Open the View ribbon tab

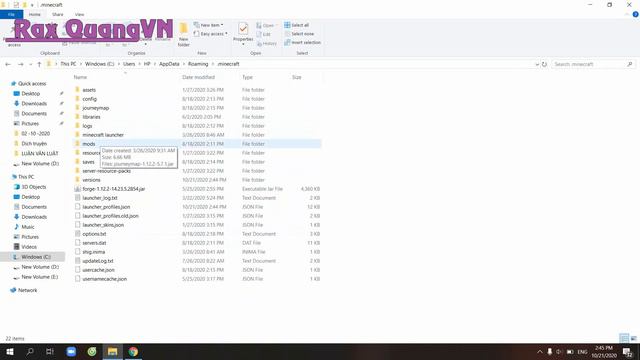[x=79, y=14]
